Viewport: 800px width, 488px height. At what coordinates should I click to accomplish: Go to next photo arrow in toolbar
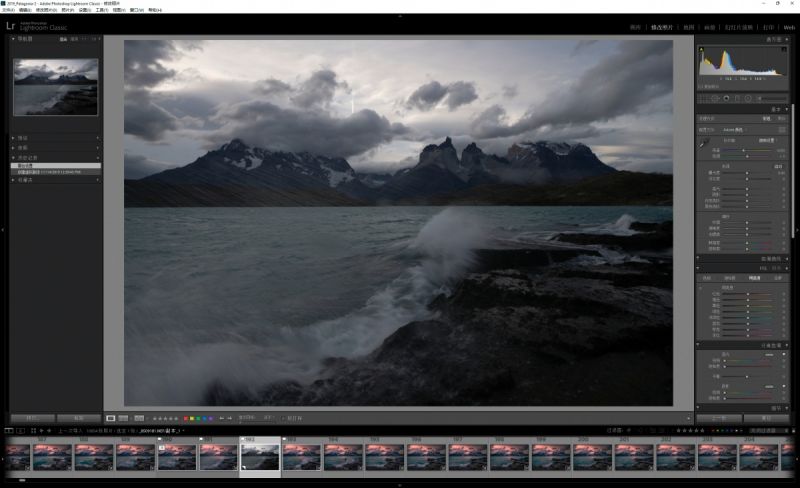(230, 418)
